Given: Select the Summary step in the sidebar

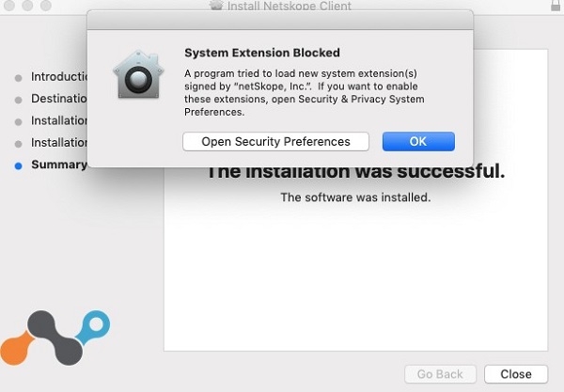Looking at the screenshot, I should click(x=58, y=165).
